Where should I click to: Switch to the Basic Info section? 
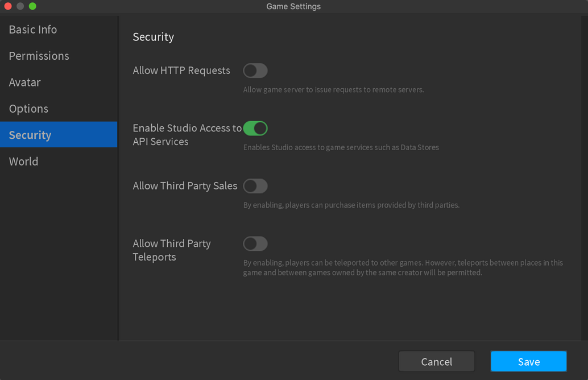[x=32, y=29]
